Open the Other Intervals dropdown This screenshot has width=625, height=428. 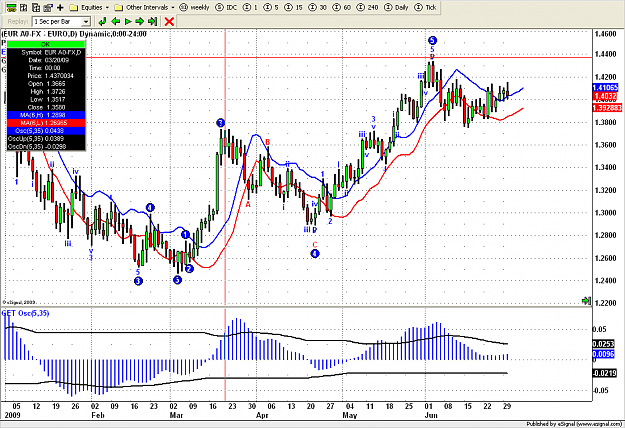144,7
